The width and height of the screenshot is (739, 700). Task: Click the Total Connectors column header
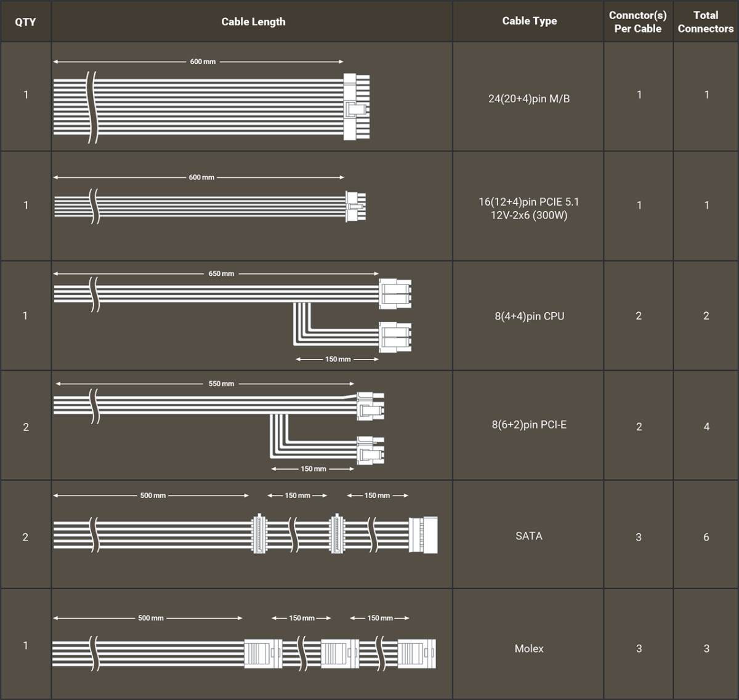706,22
